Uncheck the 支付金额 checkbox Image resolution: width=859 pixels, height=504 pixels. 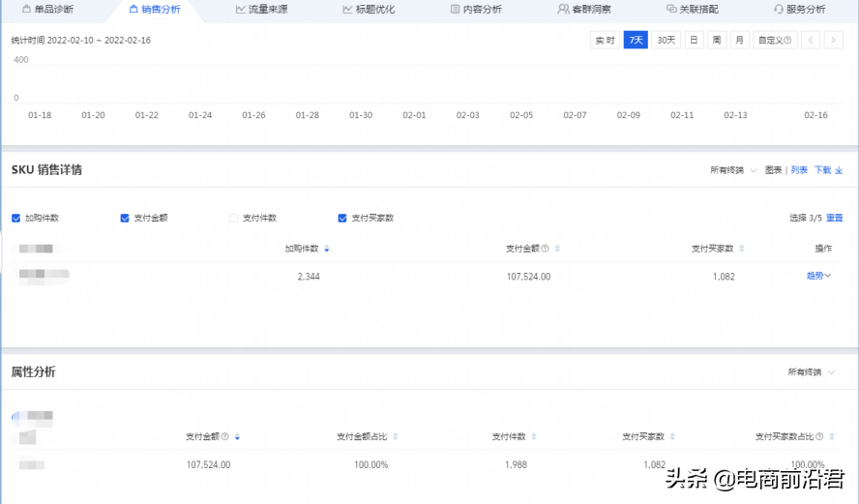125,218
